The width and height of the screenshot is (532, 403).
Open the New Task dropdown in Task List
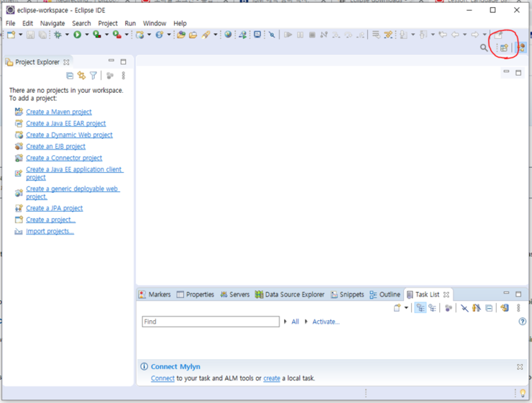tap(406, 308)
